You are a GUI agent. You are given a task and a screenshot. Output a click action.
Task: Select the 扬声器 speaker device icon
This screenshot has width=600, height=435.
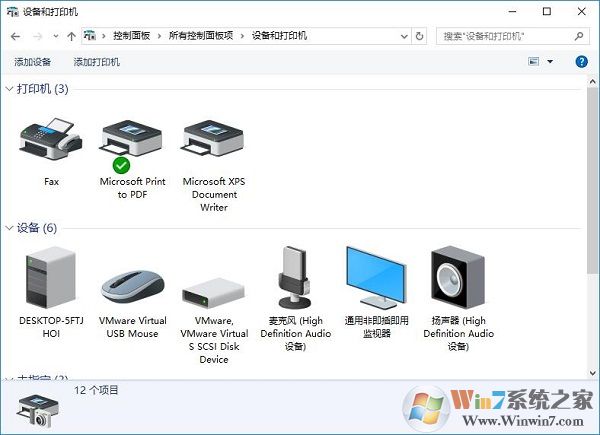click(458, 277)
